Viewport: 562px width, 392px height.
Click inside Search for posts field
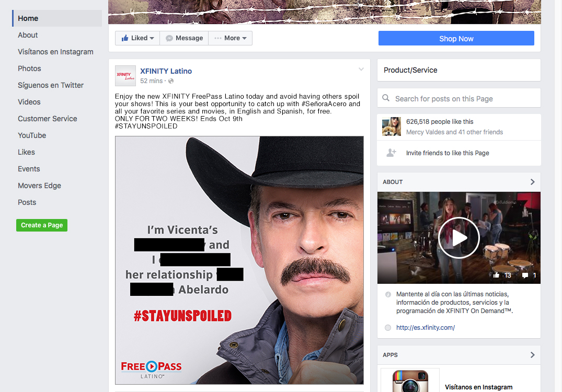tap(459, 98)
